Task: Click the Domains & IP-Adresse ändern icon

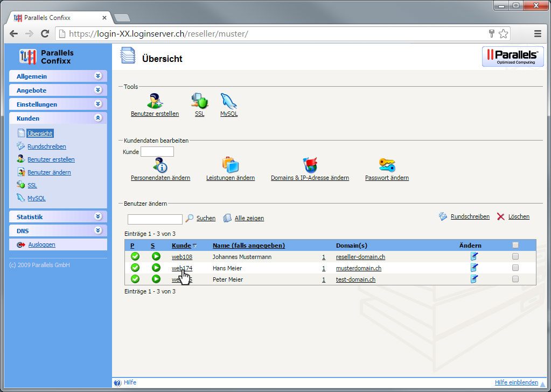Action: click(310, 165)
